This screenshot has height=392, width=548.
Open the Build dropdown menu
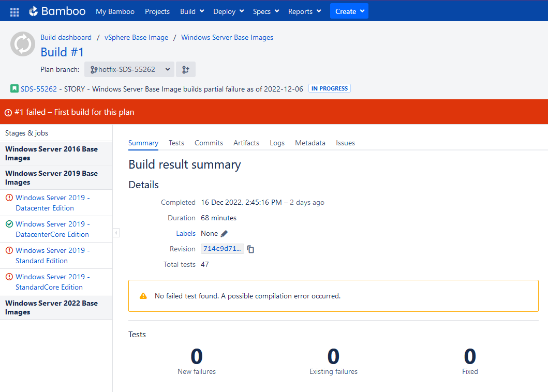(192, 11)
